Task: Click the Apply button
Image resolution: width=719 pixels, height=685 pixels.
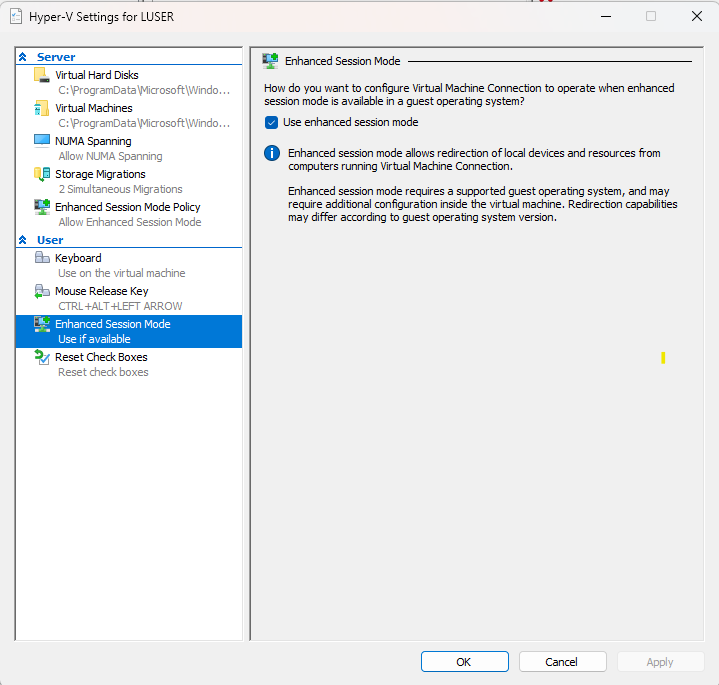Action: 660,662
